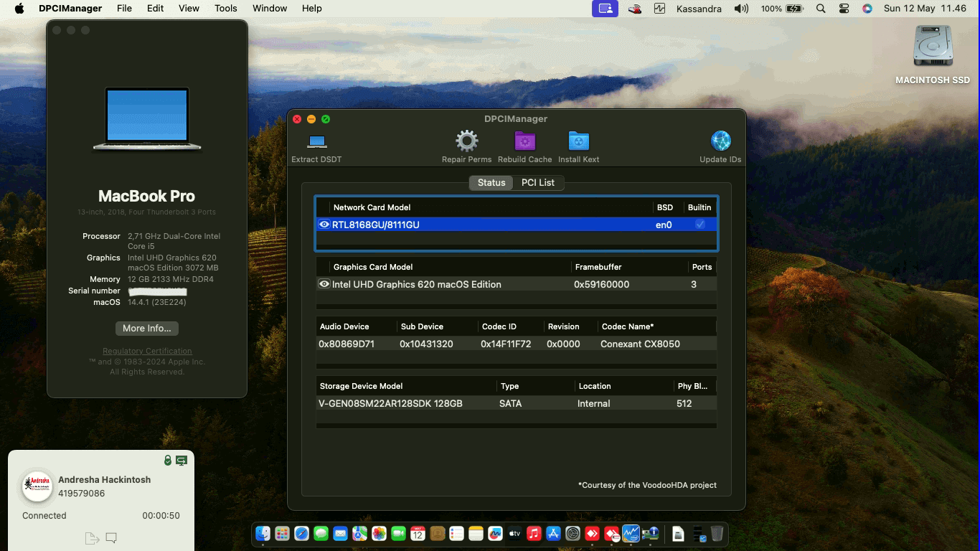Click More Info in About This Mac
The width and height of the screenshot is (980, 551).
[146, 328]
